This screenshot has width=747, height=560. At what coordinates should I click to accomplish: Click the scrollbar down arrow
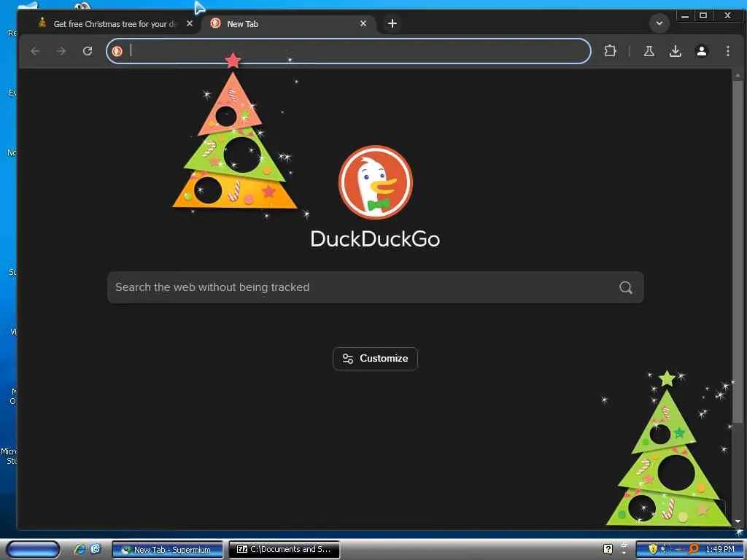738,521
